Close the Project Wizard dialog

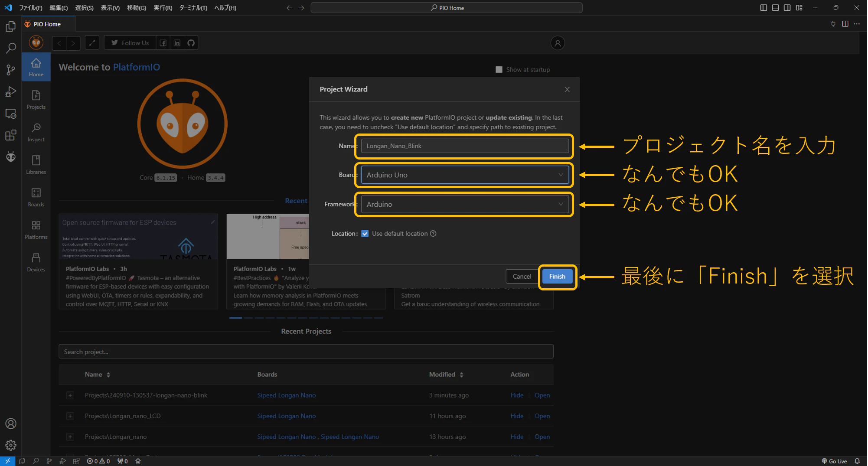coord(567,89)
